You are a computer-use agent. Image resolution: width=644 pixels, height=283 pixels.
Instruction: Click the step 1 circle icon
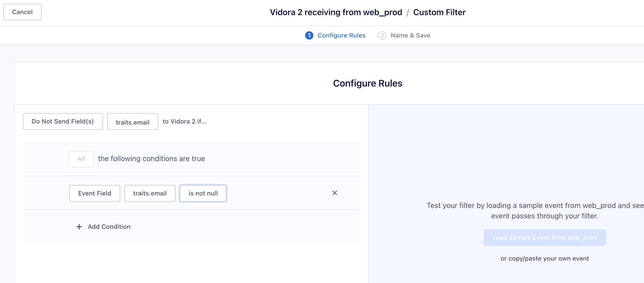tap(309, 35)
